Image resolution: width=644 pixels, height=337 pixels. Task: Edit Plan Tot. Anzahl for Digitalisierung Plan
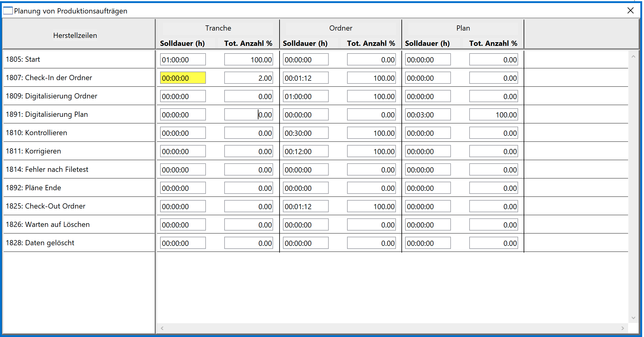pyautogui.click(x=493, y=115)
